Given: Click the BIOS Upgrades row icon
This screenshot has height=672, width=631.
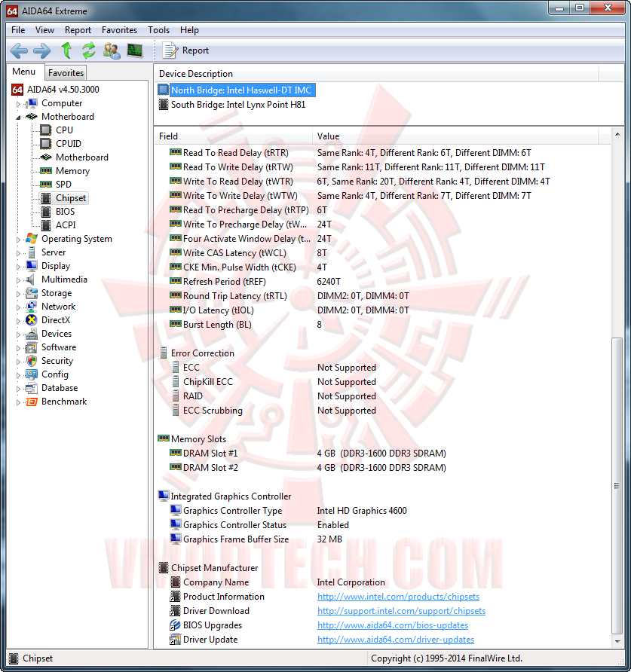Looking at the screenshot, I should coord(175,625).
